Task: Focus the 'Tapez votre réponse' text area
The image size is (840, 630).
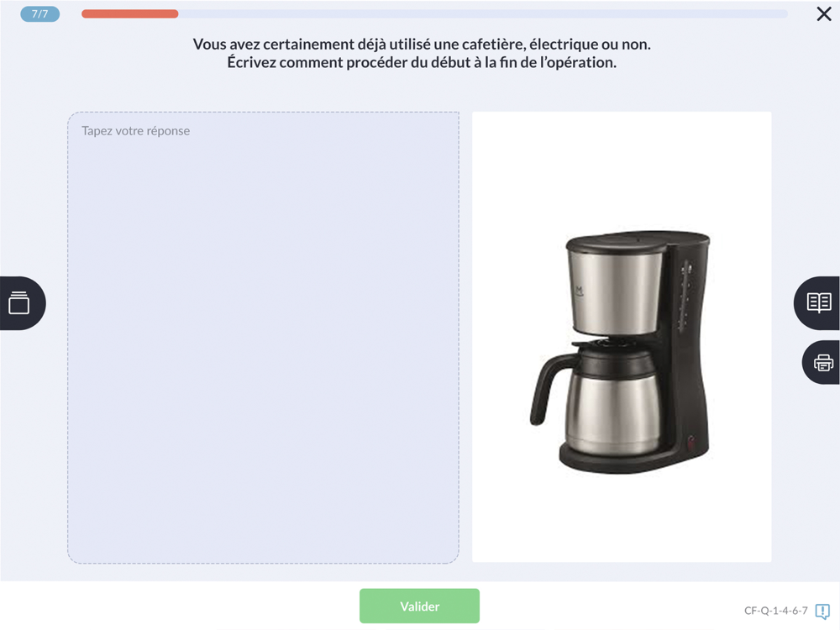Action: click(x=263, y=338)
